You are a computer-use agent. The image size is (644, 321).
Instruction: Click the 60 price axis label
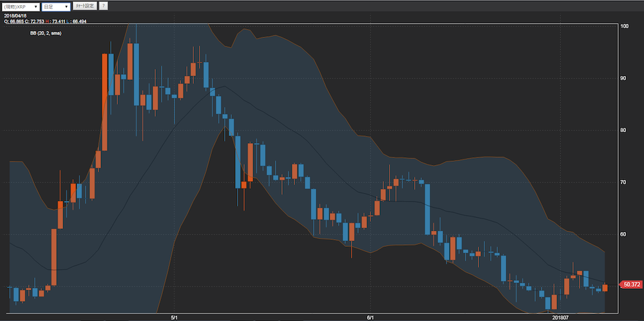624,235
